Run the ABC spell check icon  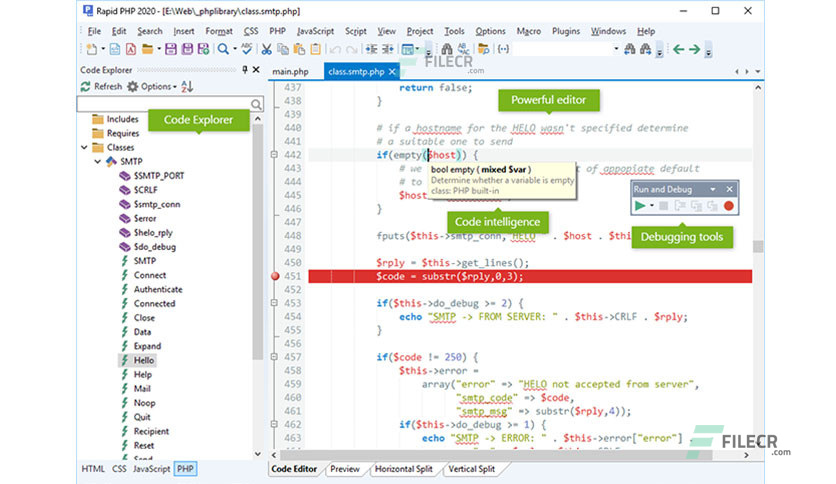click(x=246, y=49)
